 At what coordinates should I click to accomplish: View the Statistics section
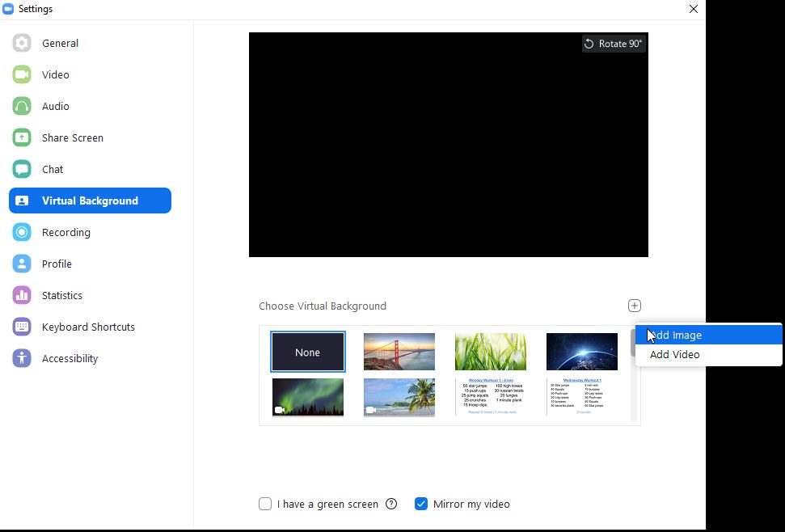[x=61, y=295]
